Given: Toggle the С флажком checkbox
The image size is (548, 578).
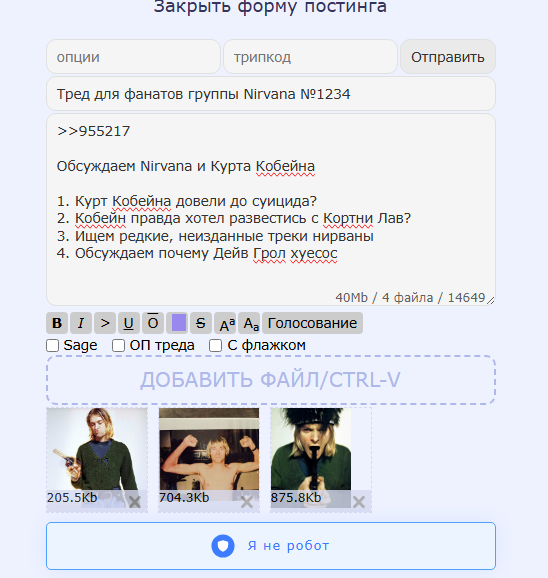Looking at the screenshot, I should click(x=215, y=346).
